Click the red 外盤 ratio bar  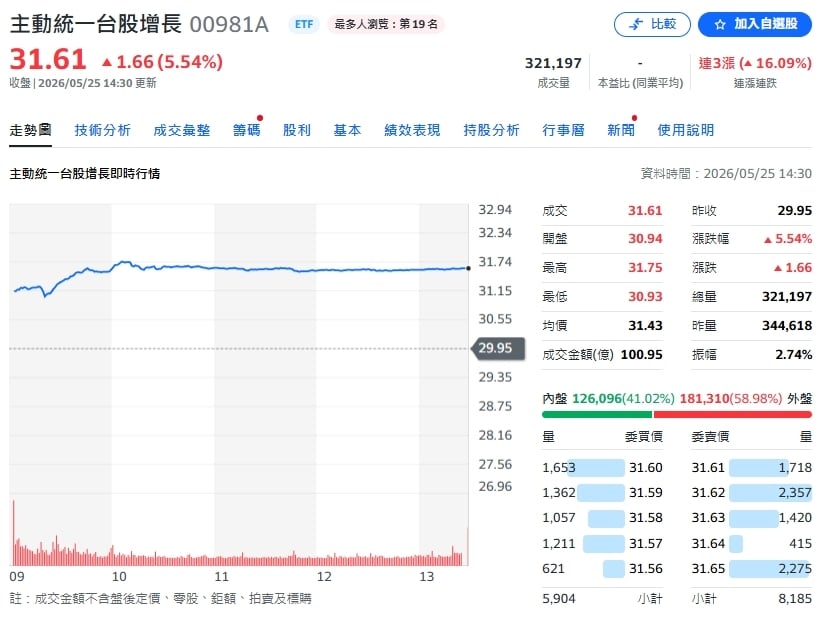pyautogui.click(x=733, y=414)
